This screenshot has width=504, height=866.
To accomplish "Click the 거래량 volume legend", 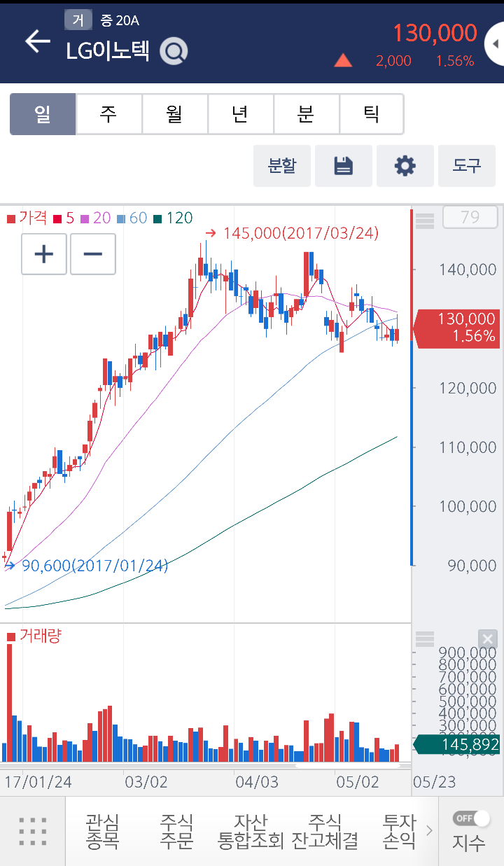I will pos(34,636).
